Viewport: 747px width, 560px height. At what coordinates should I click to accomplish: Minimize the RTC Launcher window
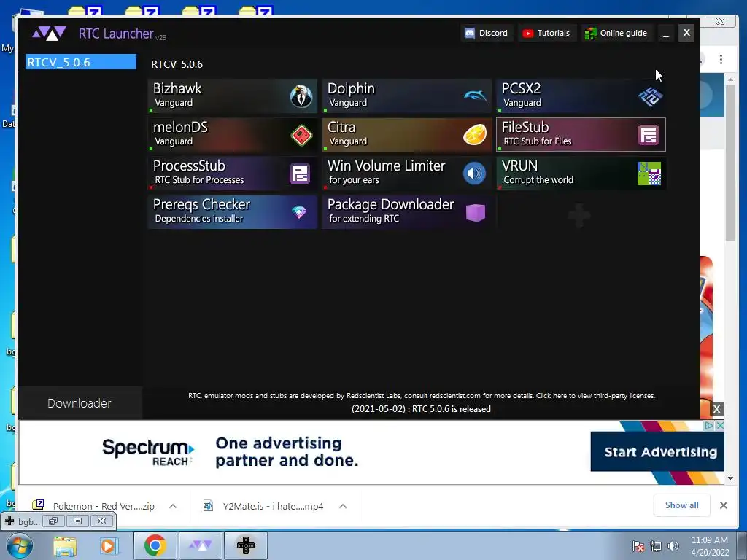point(666,33)
